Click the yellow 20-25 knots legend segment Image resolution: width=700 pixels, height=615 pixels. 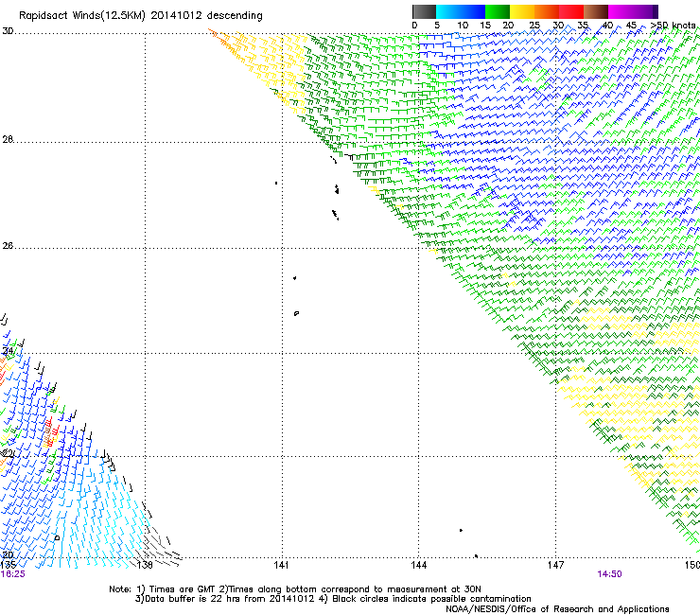click(522, 11)
